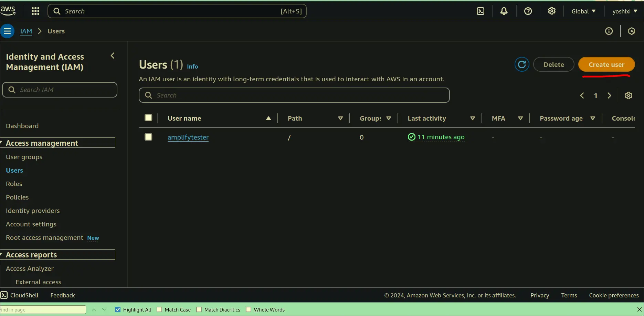The image size is (644, 316).
Task: Select the amplifytester user checkbox
Action: click(148, 137)
